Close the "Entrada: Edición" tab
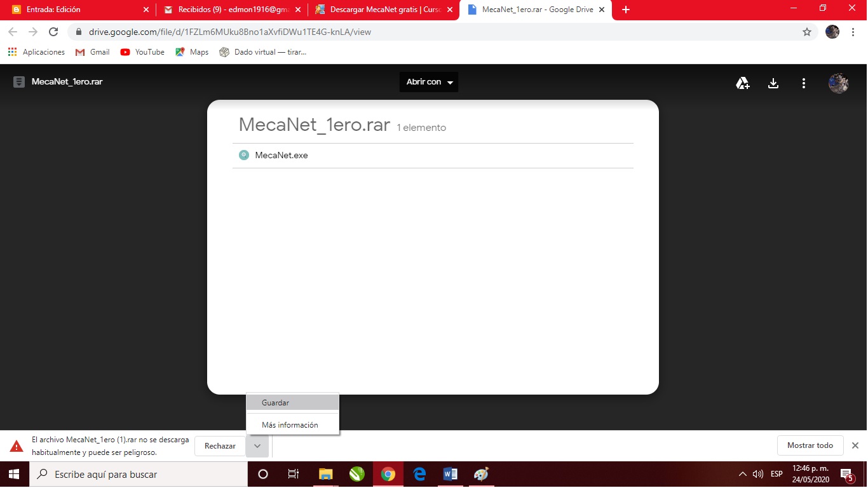 [x=146, y=10]
